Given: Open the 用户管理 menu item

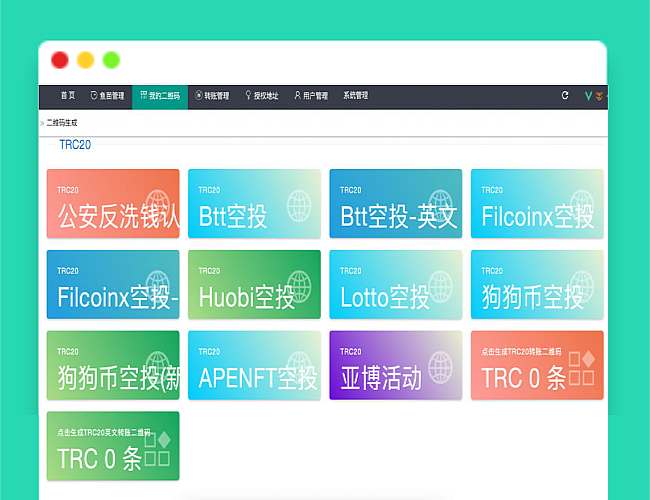Looking at the screenshot, I should 311,96.
